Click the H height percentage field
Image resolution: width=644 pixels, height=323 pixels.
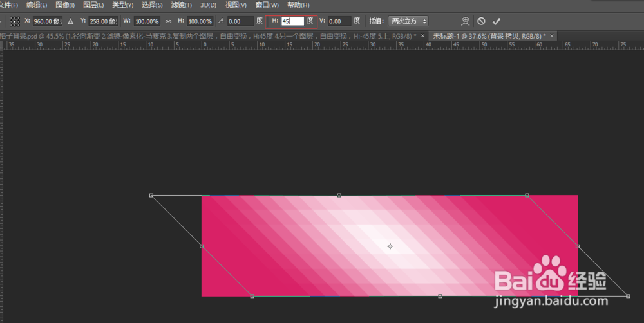pos(200,21)
